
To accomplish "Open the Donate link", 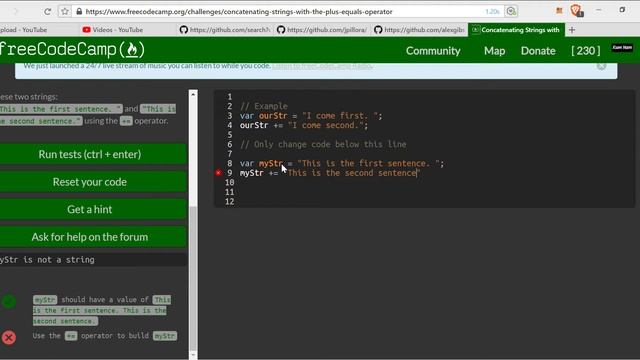I will 538,51.
